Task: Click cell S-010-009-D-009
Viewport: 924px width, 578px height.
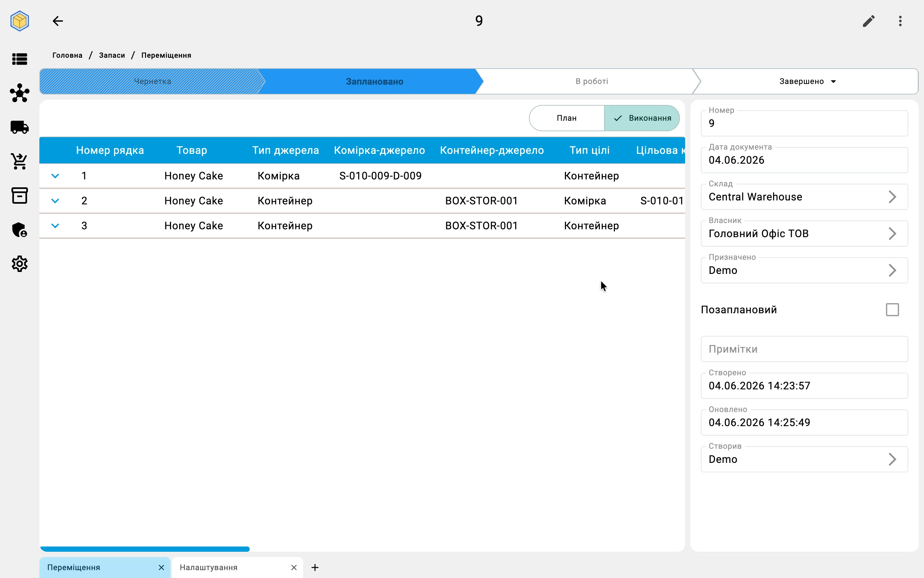Action: tap(380, 176)
